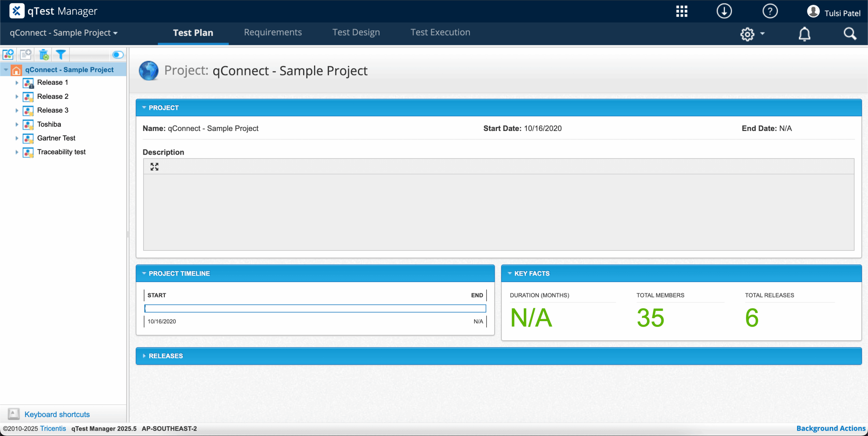
Task: Open the Keyboard shortcuts link
Action: click(x=57, y=414)
